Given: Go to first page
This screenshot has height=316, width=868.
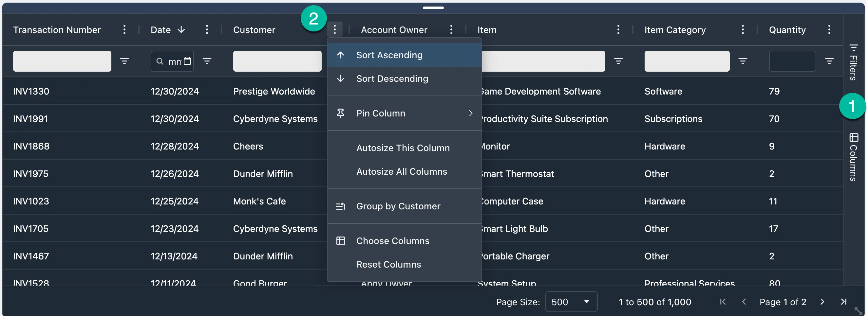Looking at the screenshot, I should pyautogui.click(x=723, y=302).
